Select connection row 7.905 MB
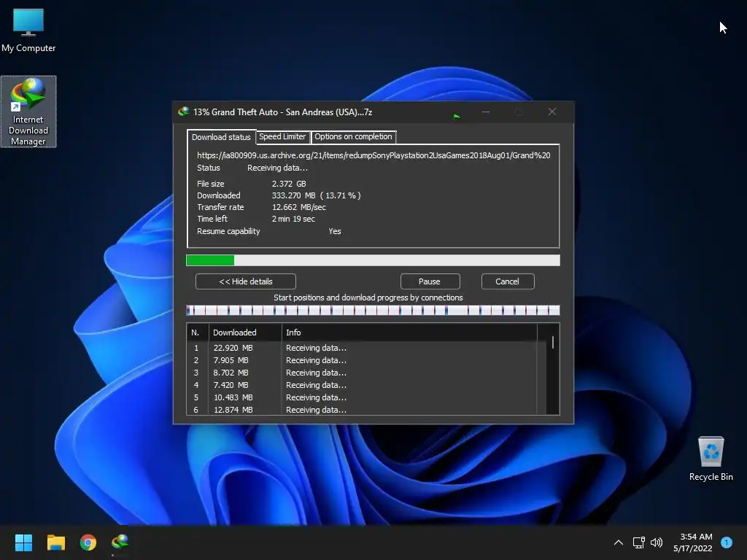The image size is (747, 560). pyautogui.click(x=362, y=360)
